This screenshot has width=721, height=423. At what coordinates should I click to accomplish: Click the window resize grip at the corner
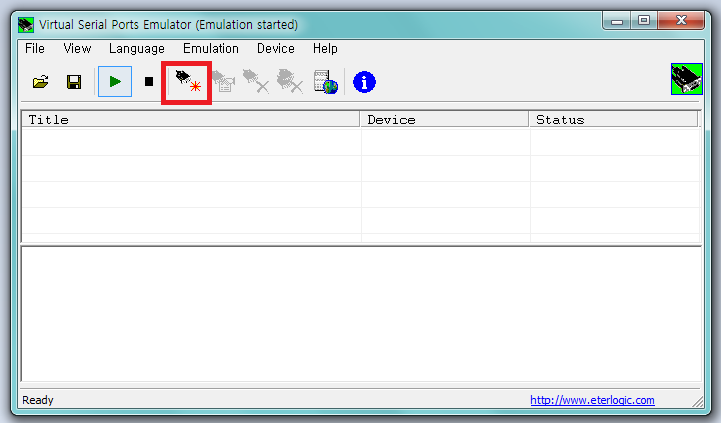tap(698, 401)
